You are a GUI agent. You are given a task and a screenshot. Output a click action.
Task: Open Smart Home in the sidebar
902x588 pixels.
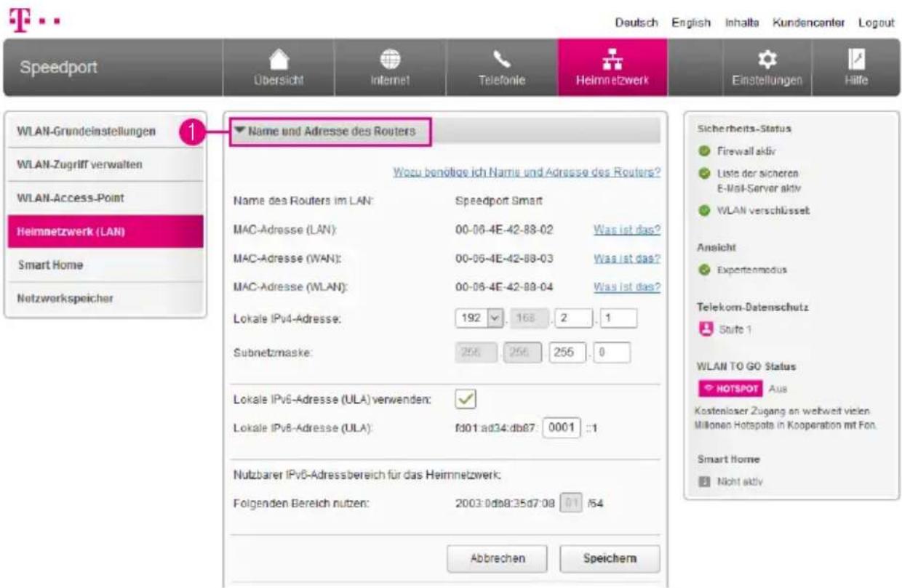click(105, 265)
